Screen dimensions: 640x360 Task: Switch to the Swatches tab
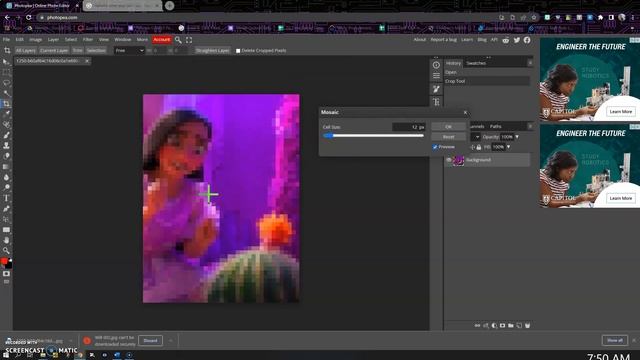pos(476,63)
